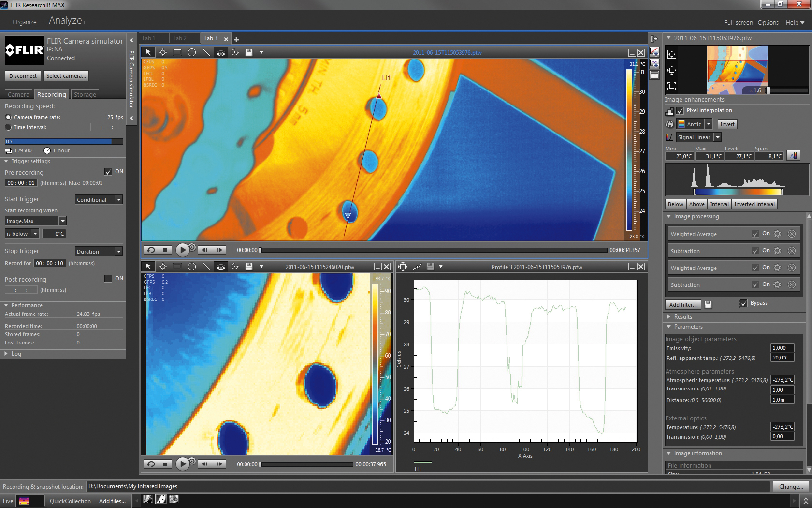Select the ellipse ROI tool
This screenshot has height=508, width=812.
point(192,52)
